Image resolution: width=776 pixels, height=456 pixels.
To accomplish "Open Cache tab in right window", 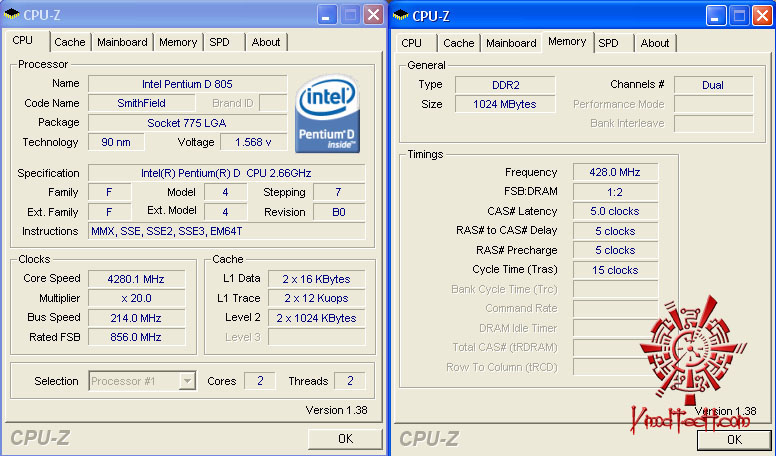I will coord(459,43).
